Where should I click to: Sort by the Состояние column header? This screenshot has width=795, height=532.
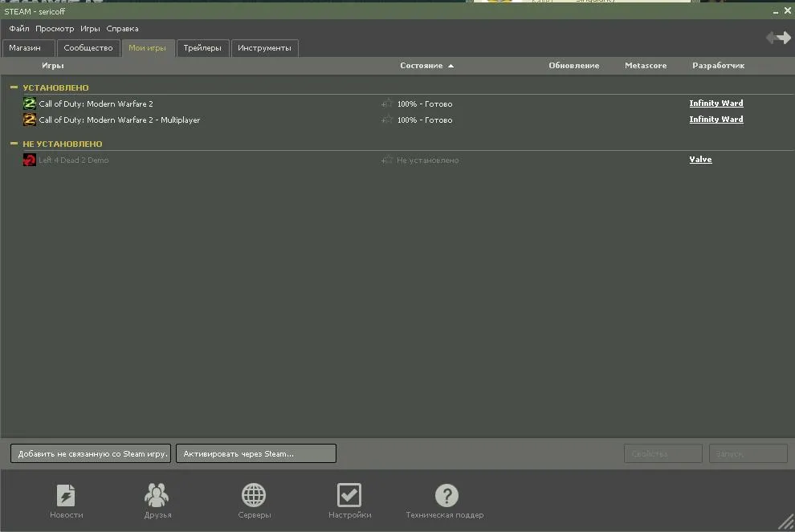[426, 65]
